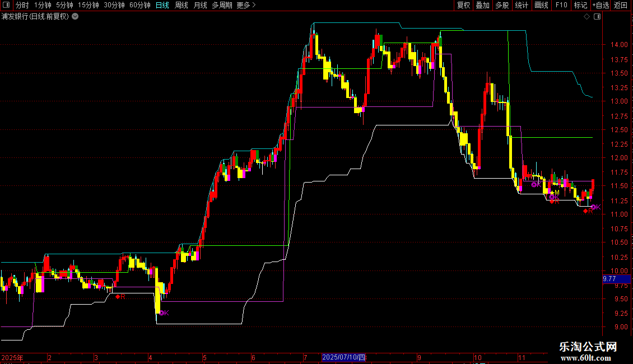Select the 15分钟 period tab
This screenshot has height=364, width=633.
coord(89,5)
